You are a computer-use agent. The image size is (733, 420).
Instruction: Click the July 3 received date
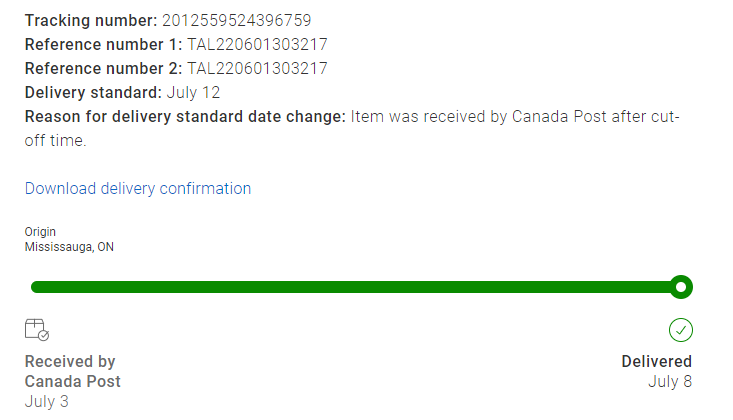point(47,402)
